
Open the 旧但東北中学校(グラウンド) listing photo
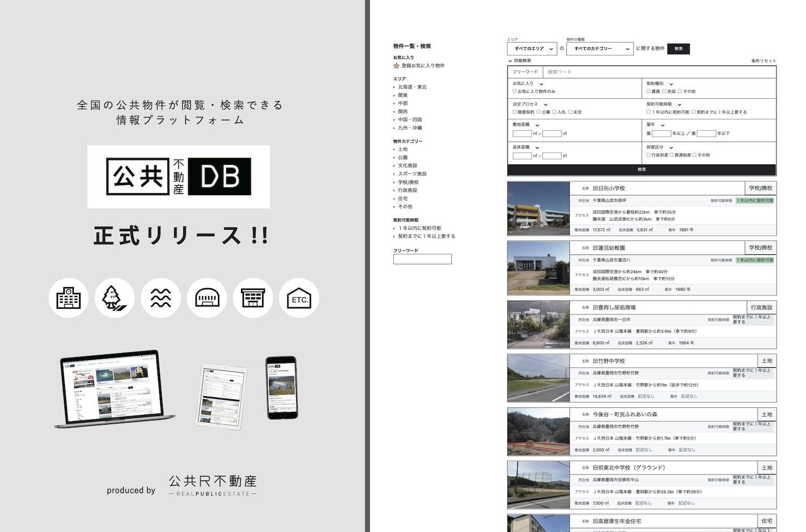point(538,485)
